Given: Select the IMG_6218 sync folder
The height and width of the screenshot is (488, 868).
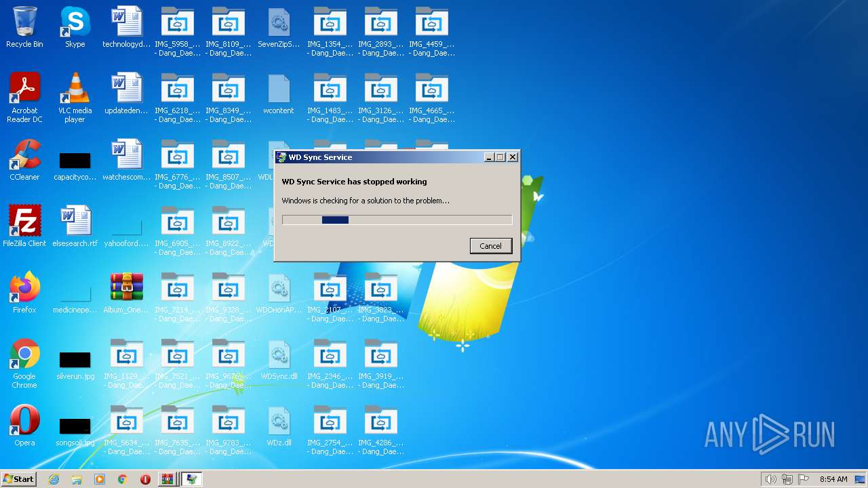Looking at the screenshot, I should [x=177, y=98].
